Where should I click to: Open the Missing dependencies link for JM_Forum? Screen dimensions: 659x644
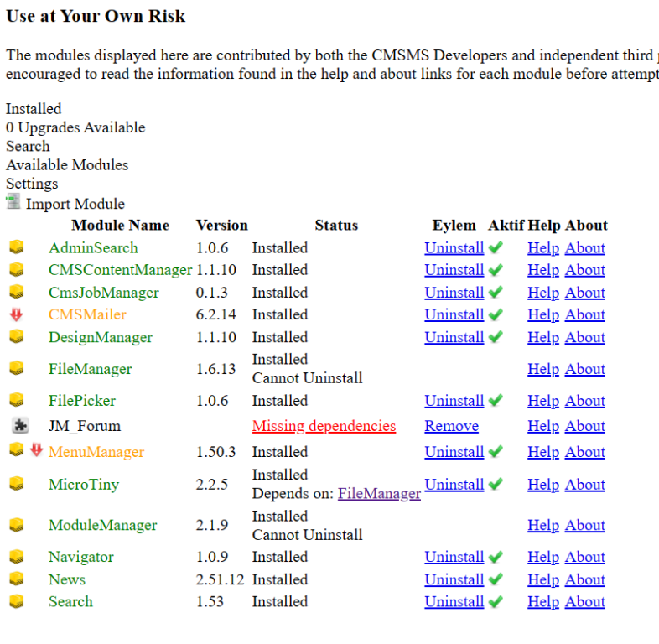pos(324,426)
